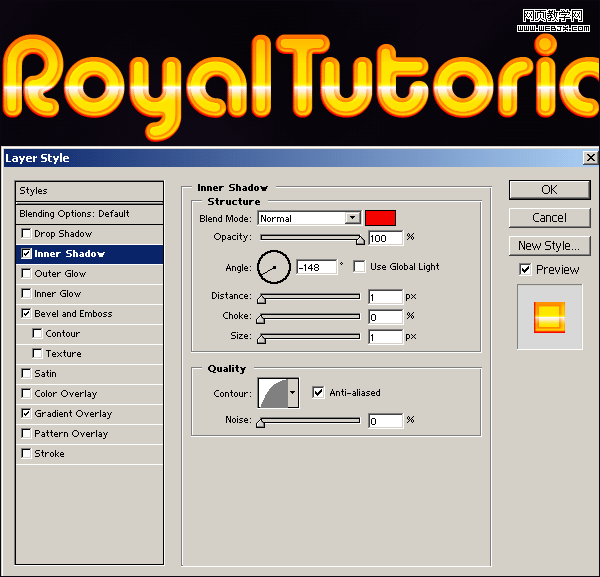Toggle Use Global Light checkbox
The image size is (600, 577).
click(359, 266)
